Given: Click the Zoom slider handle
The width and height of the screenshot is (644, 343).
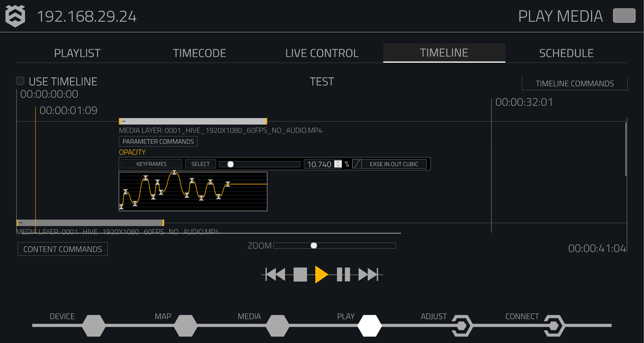Looking at the screenshot, I should (x=314, y=246).
